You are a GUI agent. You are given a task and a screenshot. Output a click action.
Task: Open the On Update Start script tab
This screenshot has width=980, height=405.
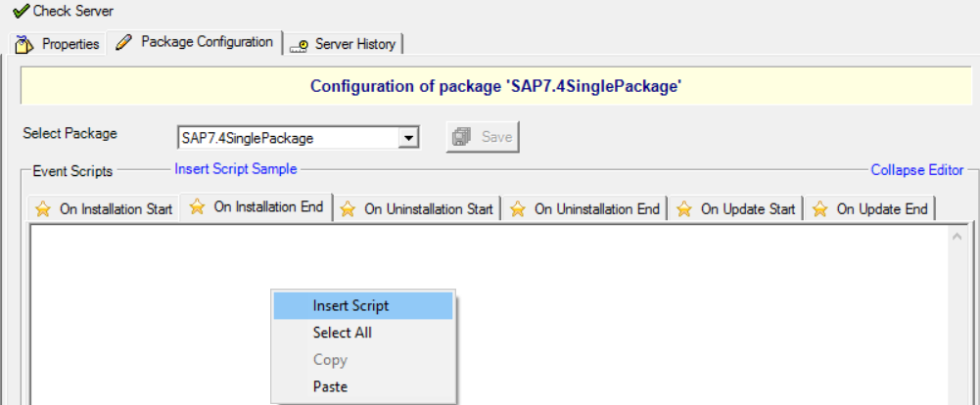tap(736, 209)
